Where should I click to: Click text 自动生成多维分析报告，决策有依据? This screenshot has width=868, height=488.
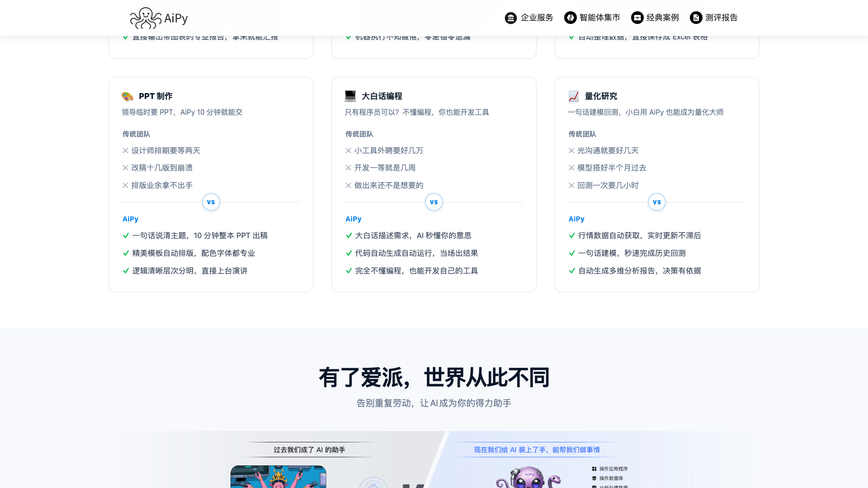click(x=640, y=271)
